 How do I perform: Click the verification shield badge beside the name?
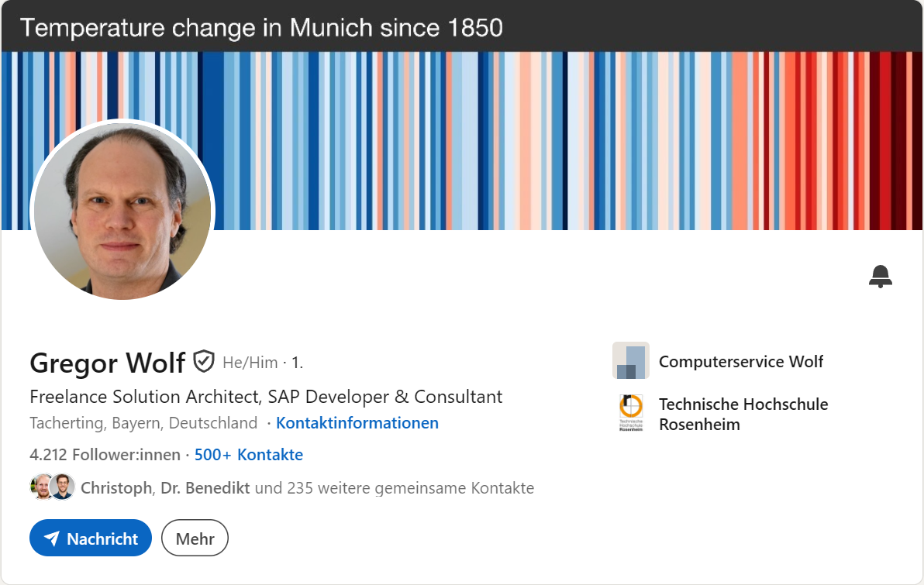point(204,361)
